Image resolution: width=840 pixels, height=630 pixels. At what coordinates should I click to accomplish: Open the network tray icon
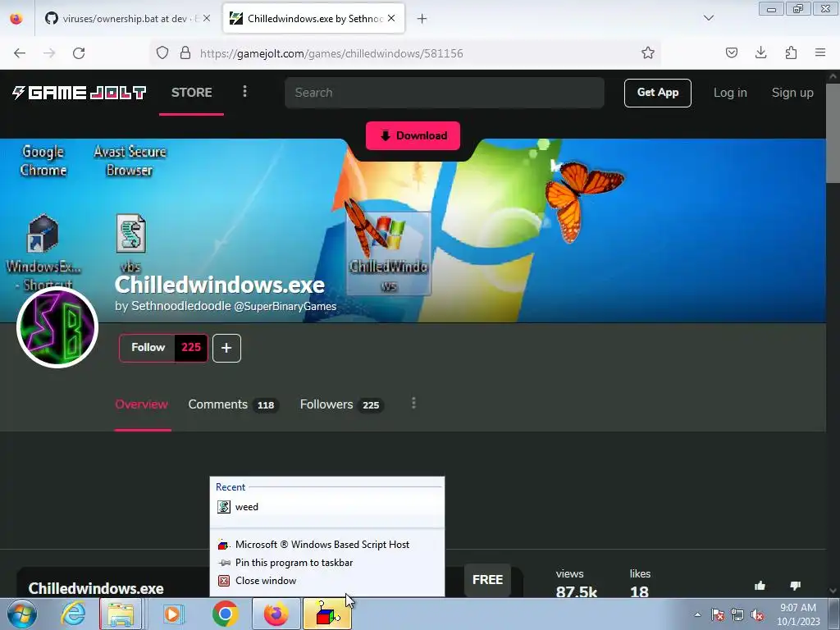point(737,614)
